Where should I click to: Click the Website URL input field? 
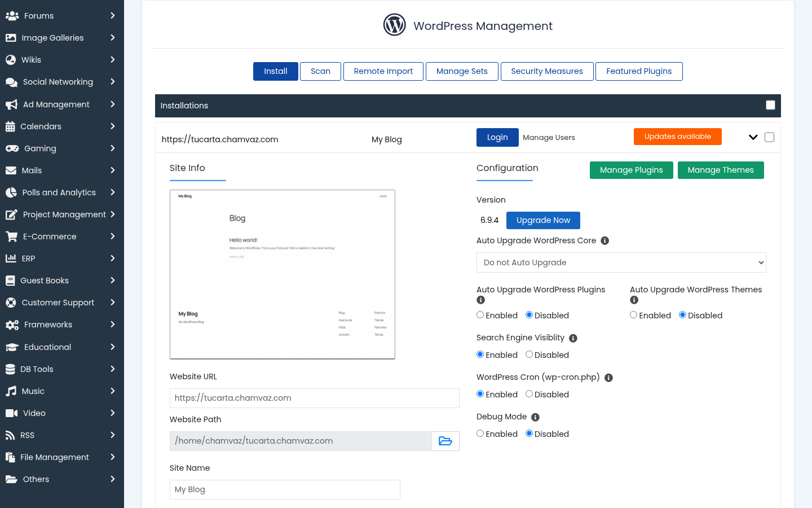click(315, 398)
